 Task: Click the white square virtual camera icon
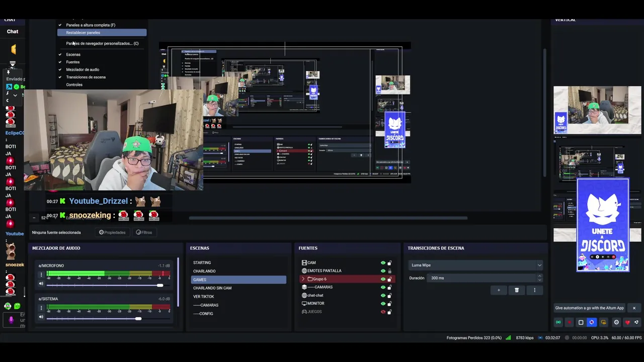[x=581, y=322]
